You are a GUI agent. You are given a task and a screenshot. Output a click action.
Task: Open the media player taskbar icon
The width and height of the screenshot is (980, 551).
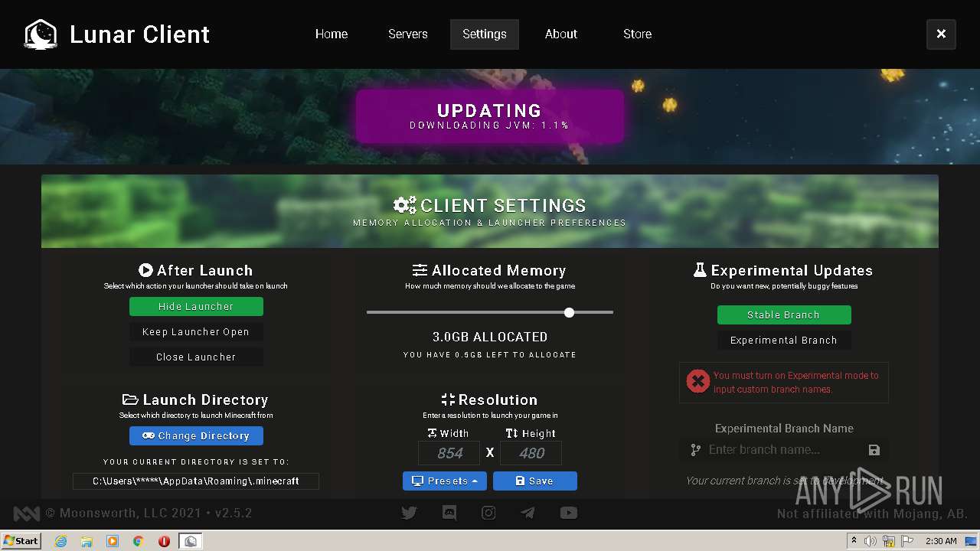click(x=113, y=541)
